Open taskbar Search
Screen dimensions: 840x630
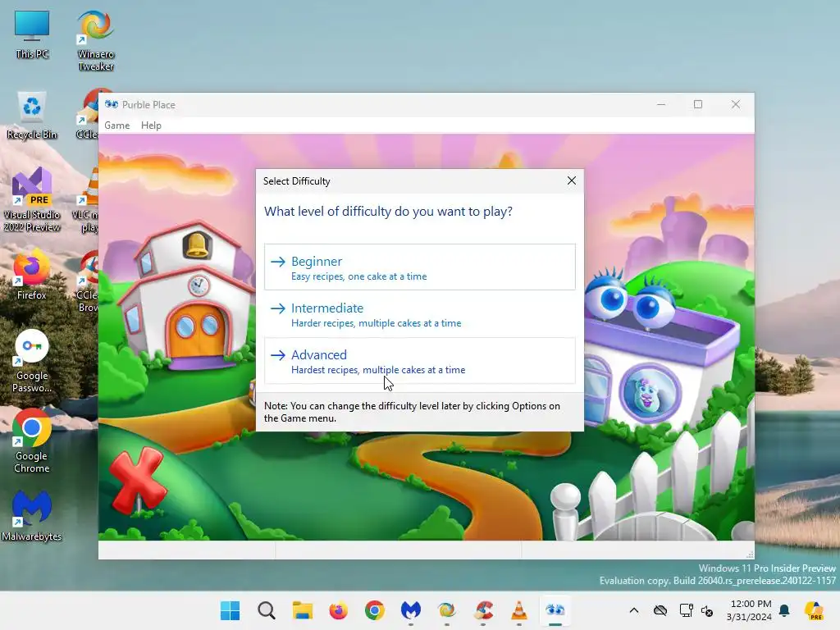coord(267,610)
